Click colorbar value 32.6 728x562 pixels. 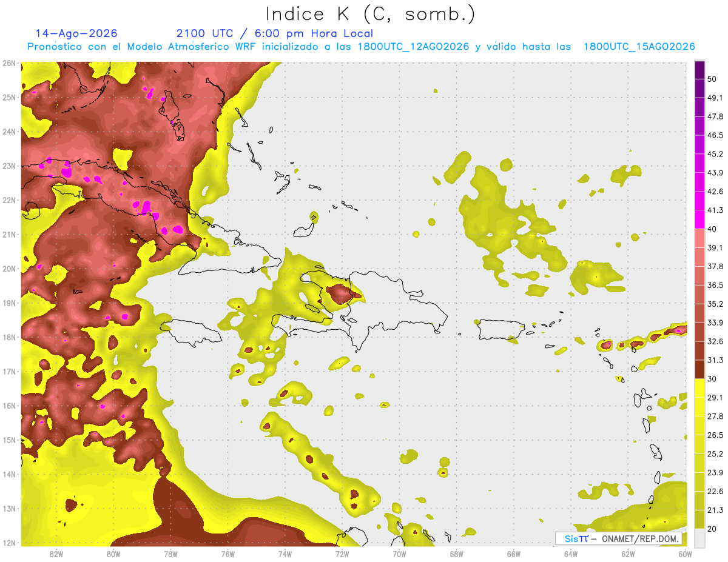(x=715, y=341)
